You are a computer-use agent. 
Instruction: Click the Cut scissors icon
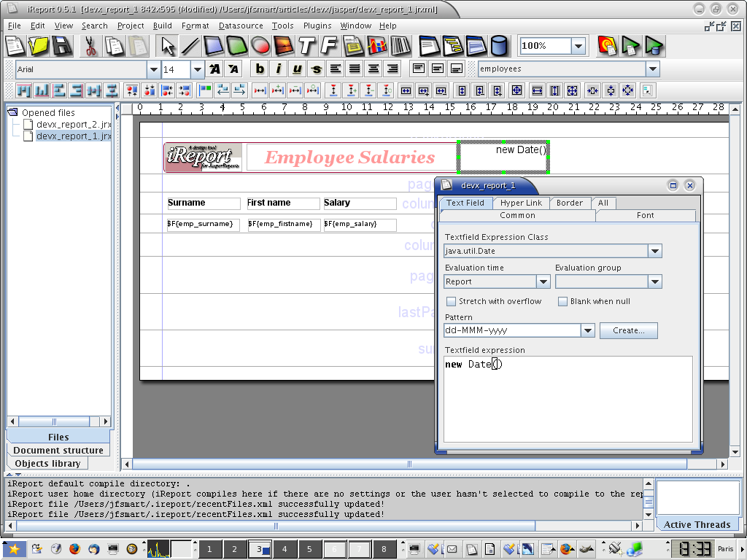click(90, 46)
